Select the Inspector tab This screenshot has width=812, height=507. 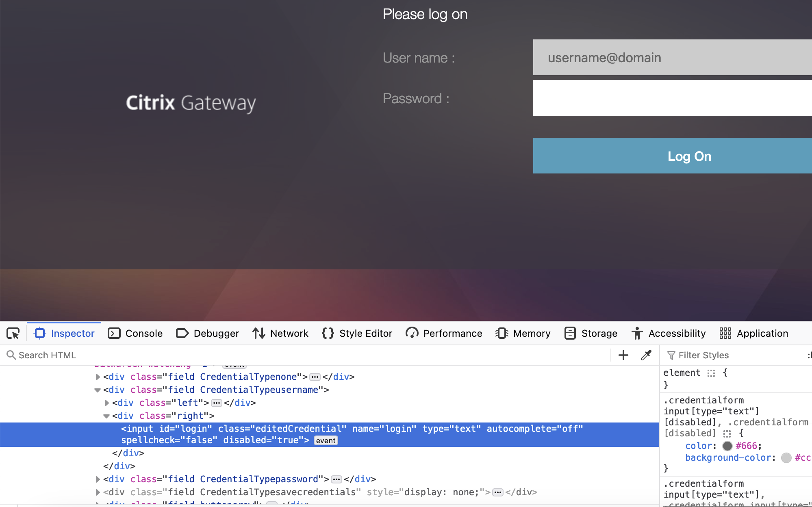pyautogui.click(x=64, y=334)
